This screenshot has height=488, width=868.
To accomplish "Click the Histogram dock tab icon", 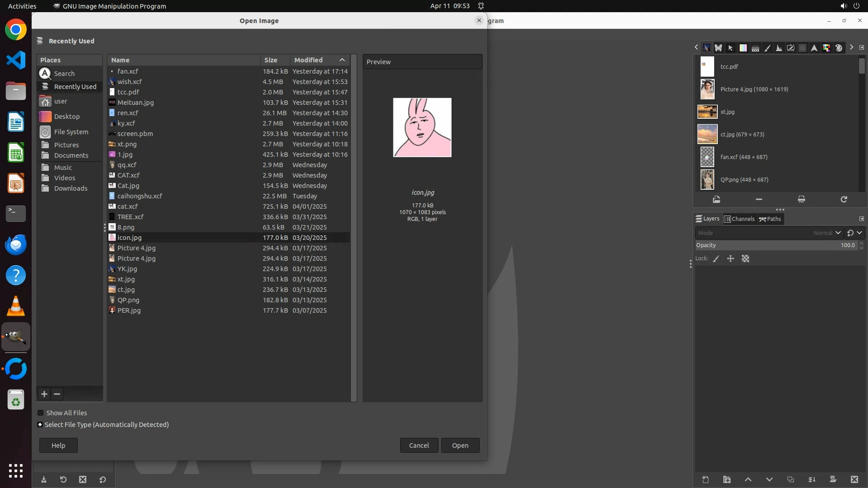I will [x=778, y=48].
